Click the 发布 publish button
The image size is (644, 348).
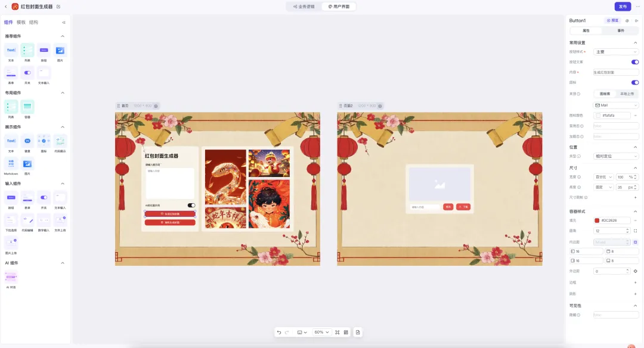click(623, 7)
